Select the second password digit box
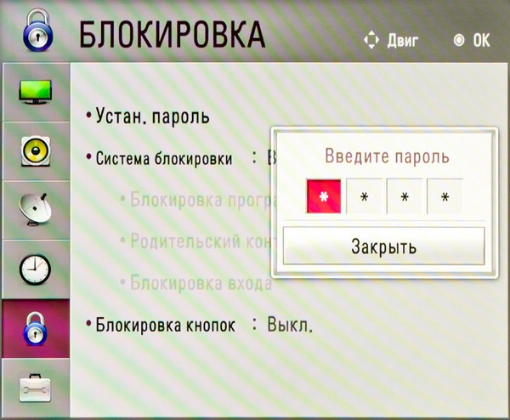510x420 pixels. coord(364,196)
